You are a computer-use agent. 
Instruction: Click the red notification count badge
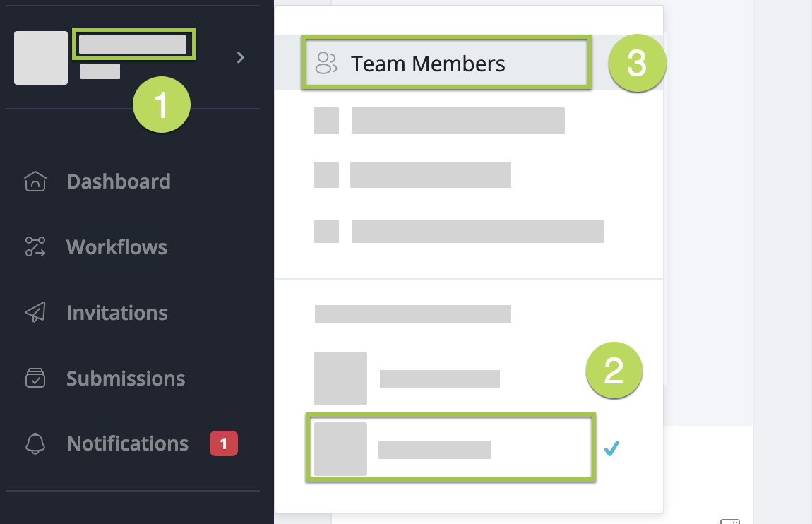click(224, 443)
